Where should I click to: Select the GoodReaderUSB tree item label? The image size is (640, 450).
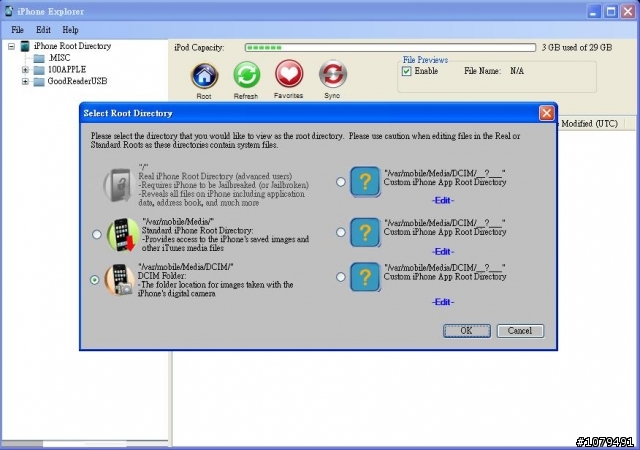(78, 82)
